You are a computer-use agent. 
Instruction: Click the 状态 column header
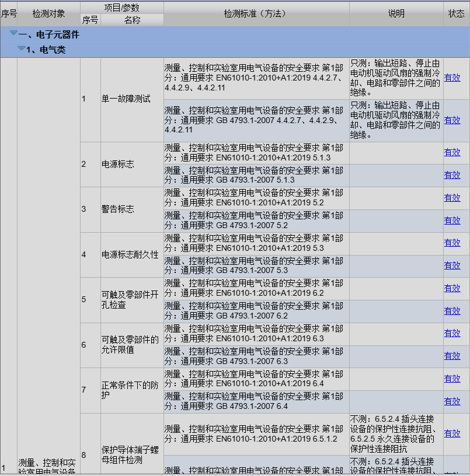(456, 13)
